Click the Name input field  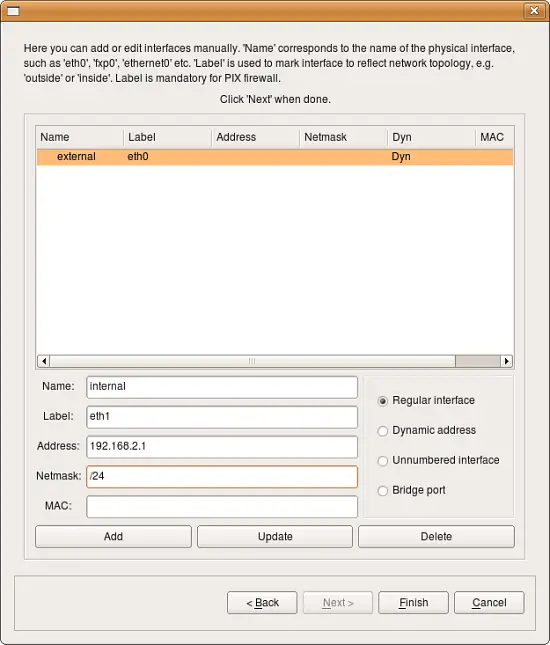click(x=222, y=387)
